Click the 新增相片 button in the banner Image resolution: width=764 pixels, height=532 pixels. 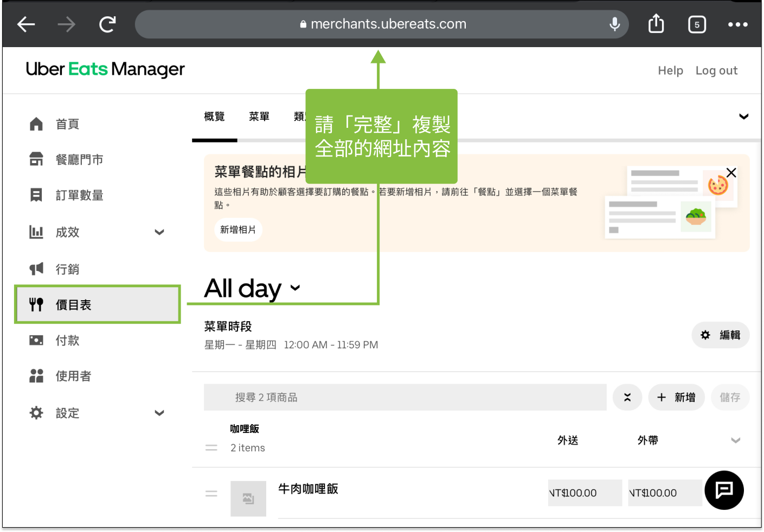[x=238, y=230]
